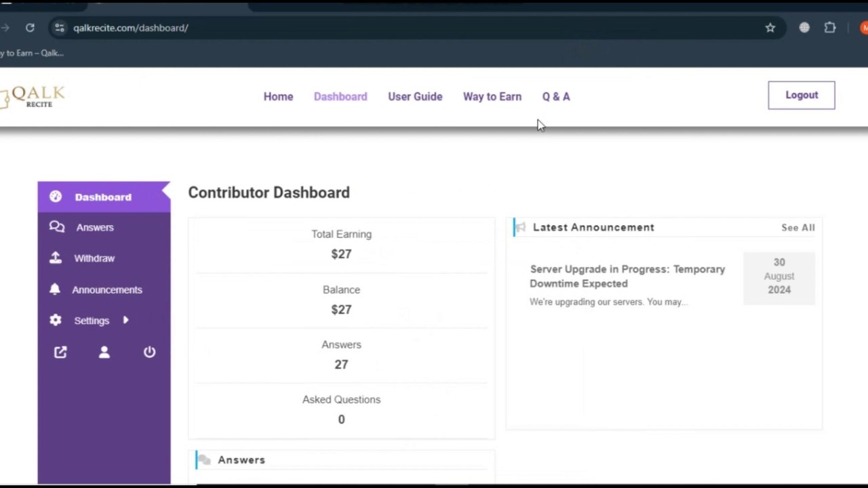This screenshot has height=488, width=868.
Task: Bookmark this page with the star icon
Action: pos(770,28)
